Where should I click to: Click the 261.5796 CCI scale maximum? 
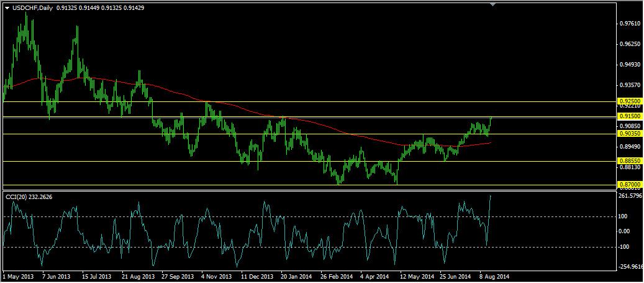630,195
